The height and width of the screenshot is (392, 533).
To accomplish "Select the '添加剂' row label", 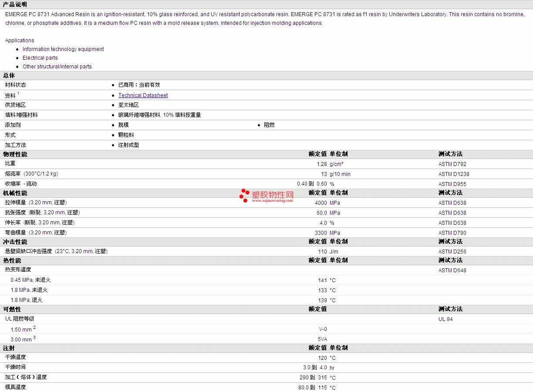I will click(13, 125).
